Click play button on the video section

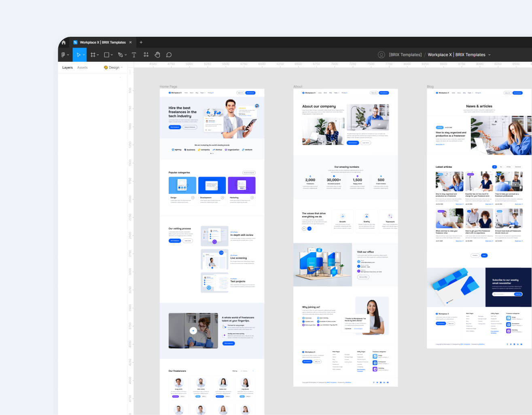pos(193,331)
